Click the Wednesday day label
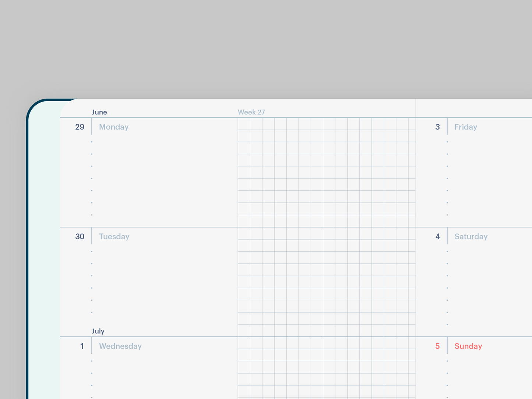532x399 pixels. tap(120, 346)
